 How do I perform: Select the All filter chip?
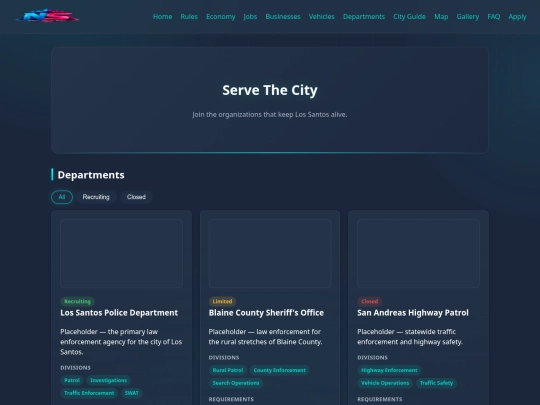click(x=62, y=197)
